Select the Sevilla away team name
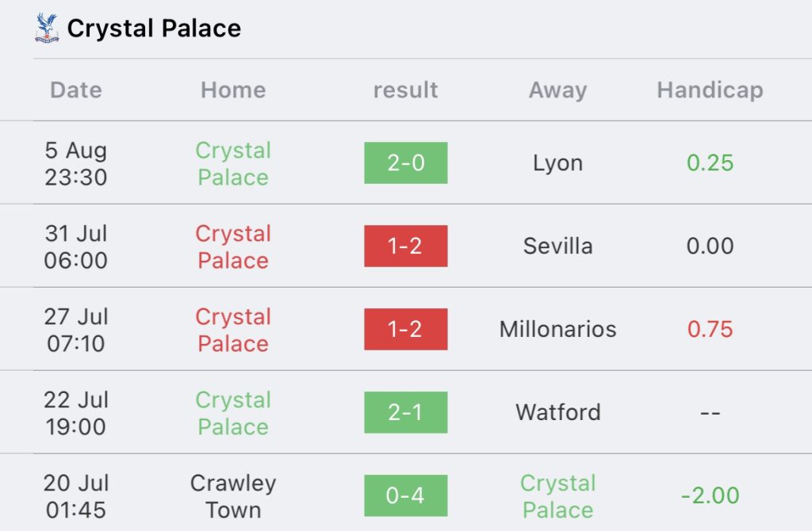This screenshot has width=812, height=531. click(x=557, y=246)
